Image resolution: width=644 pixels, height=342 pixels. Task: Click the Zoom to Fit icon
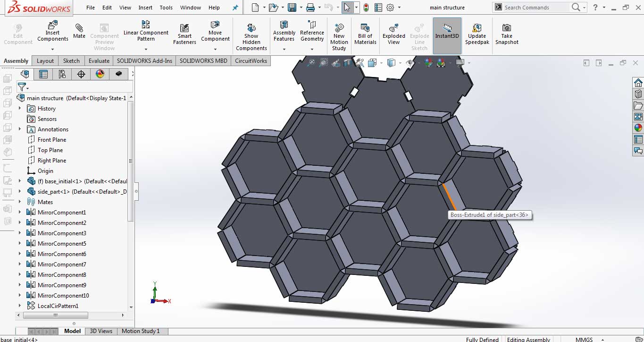click(311, 62)
